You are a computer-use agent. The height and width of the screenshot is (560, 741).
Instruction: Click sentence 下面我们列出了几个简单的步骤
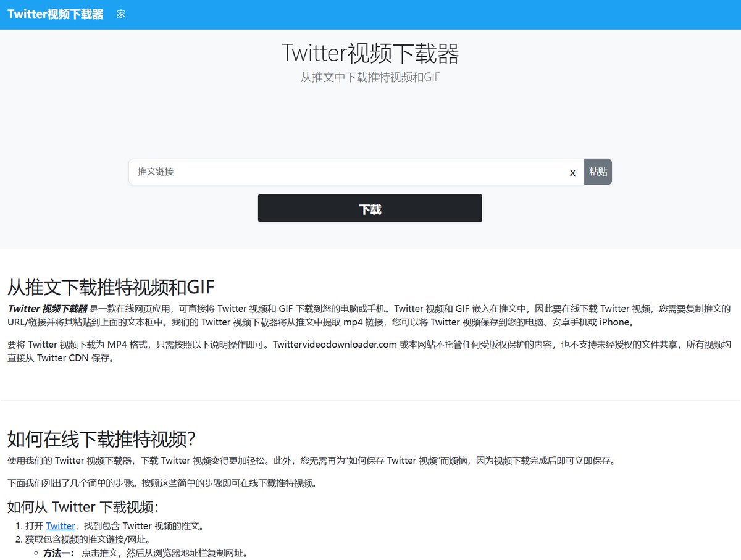73,483
